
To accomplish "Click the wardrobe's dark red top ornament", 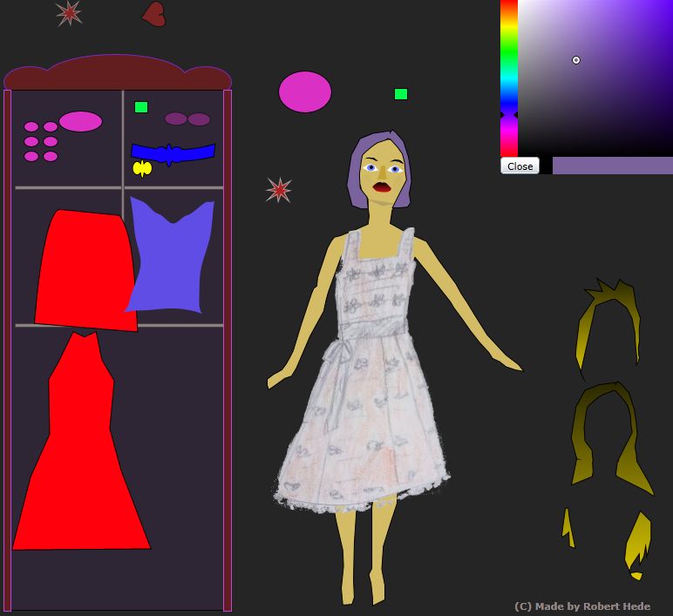I will click(118, 72).
